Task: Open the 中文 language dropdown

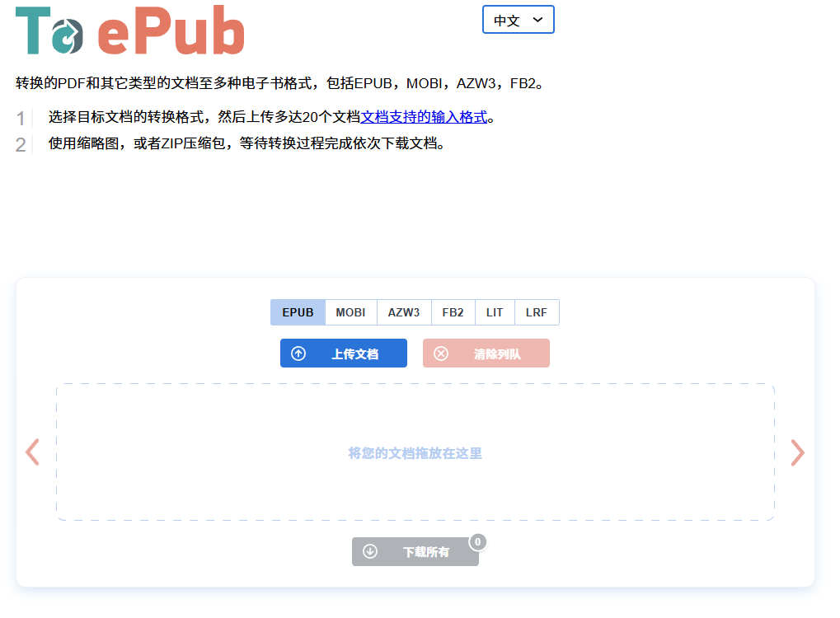Action: 518,20
